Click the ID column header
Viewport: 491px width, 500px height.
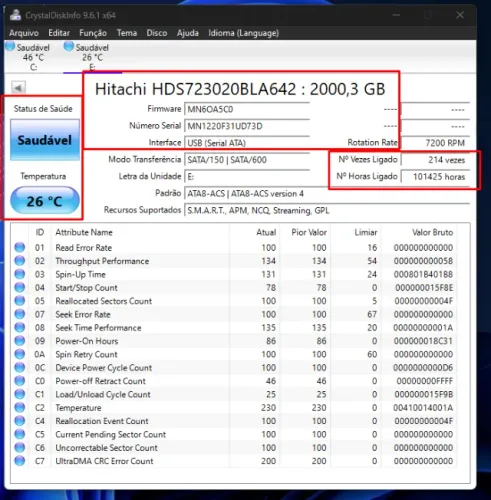40,232
